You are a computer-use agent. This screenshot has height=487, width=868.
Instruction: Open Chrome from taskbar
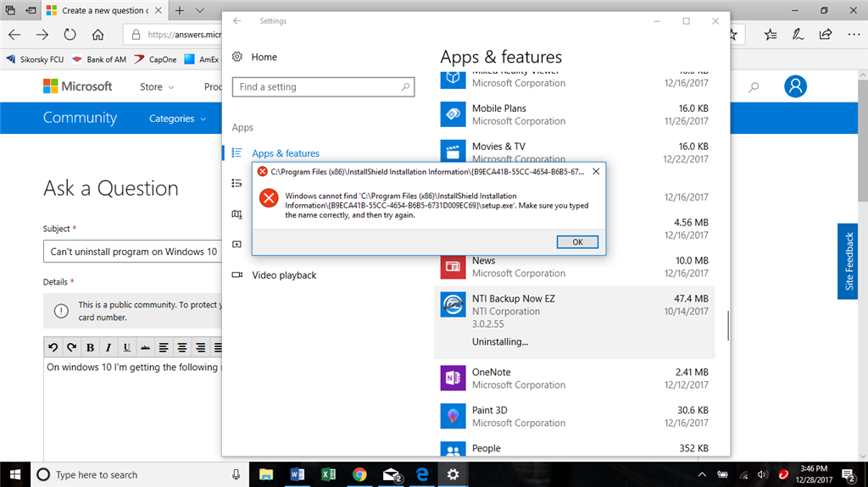click(359, 474)
